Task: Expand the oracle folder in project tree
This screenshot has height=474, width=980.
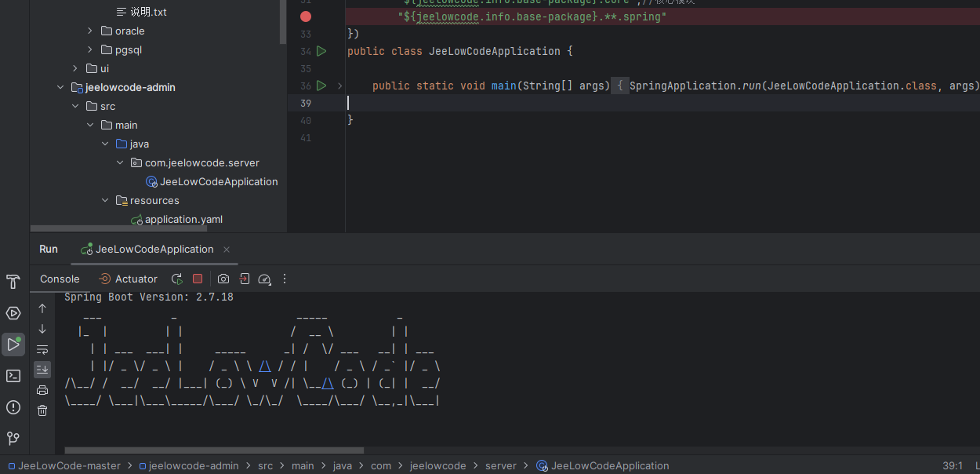Action: (90, 31)
